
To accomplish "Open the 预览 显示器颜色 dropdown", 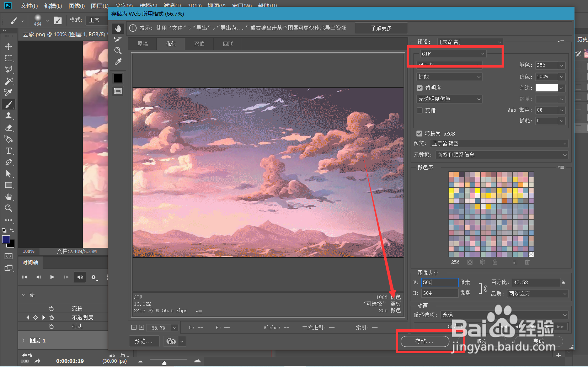I will point(499,143).
